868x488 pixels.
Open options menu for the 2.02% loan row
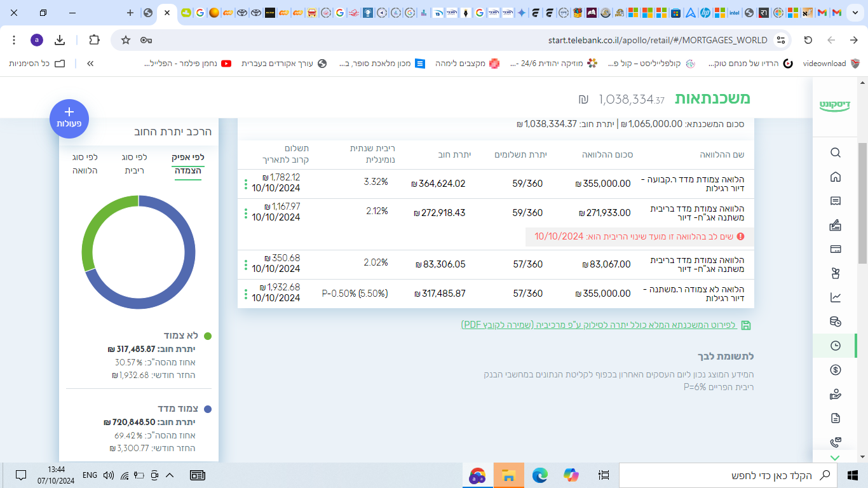pos(245,265)
